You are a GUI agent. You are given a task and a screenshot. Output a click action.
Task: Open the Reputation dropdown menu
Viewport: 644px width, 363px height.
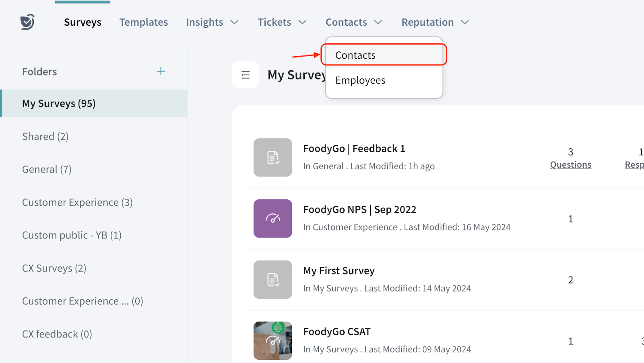(435, 22)
